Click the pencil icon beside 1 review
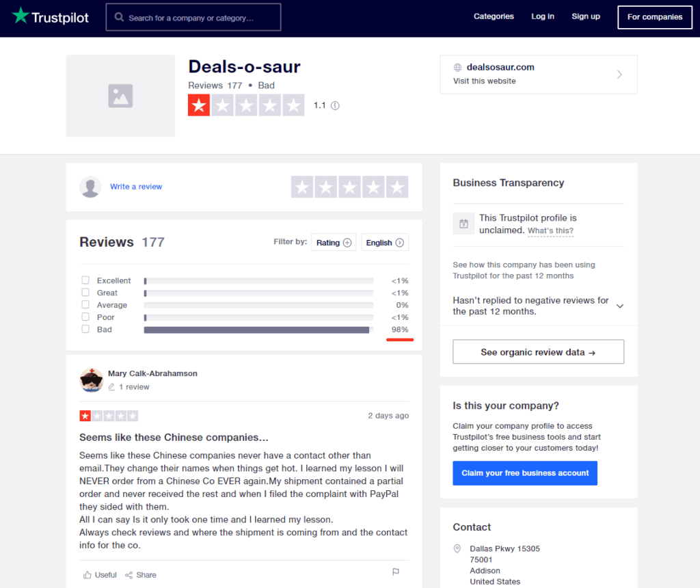Viewport: 700px width, 588px height. pos(111,387)
